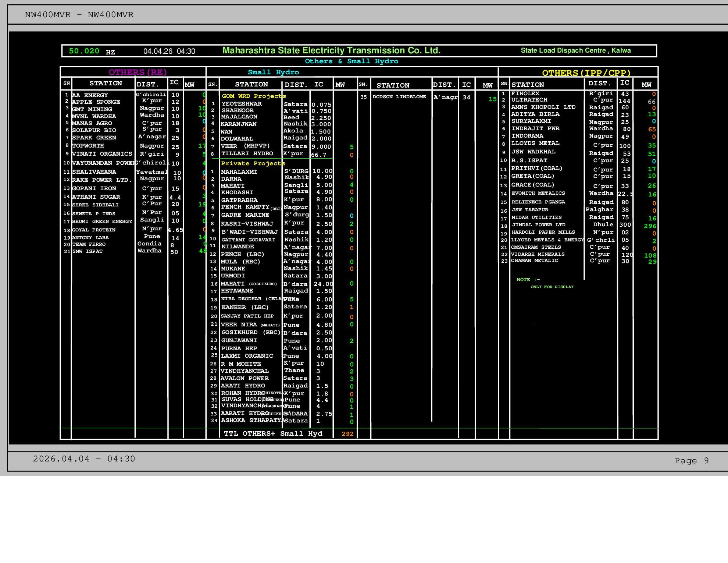728x563 pixels.
Task: Select the OTHERS(RE) section header
Action: 138,72
